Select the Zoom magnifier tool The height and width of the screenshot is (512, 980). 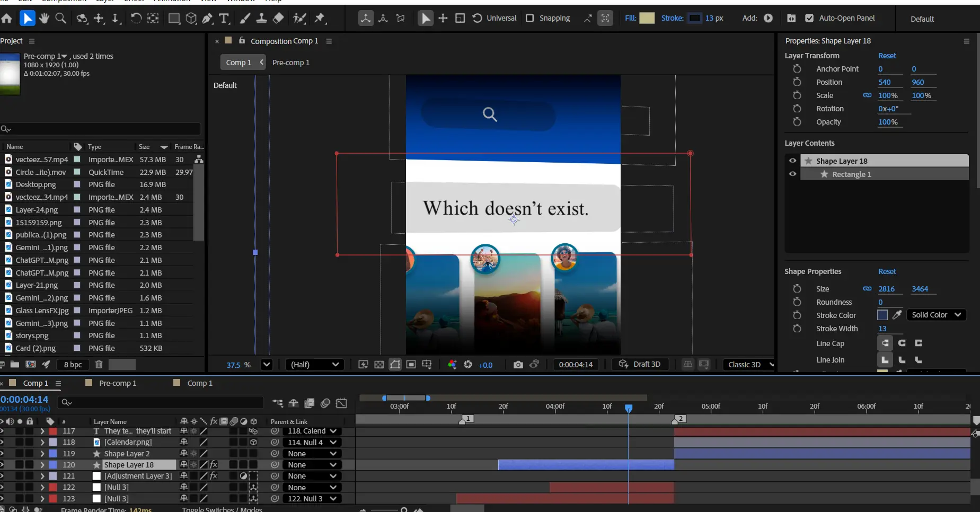[61, 19]
